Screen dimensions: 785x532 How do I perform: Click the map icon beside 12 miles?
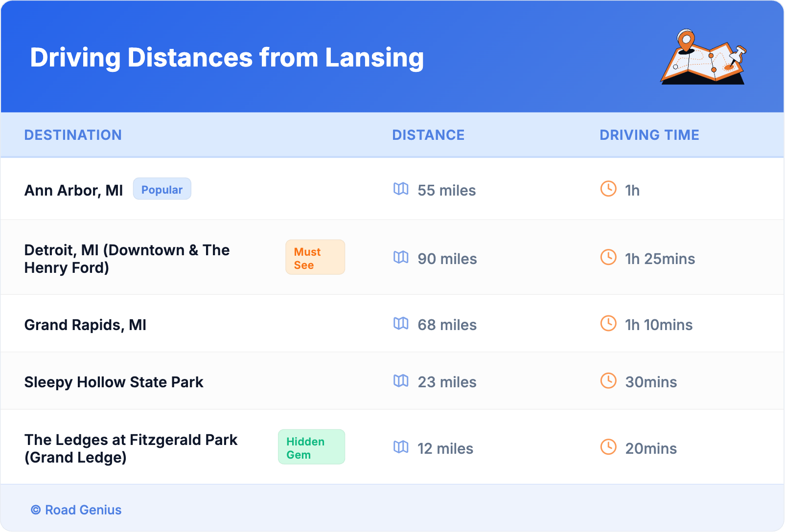click(x=401, y=447)
